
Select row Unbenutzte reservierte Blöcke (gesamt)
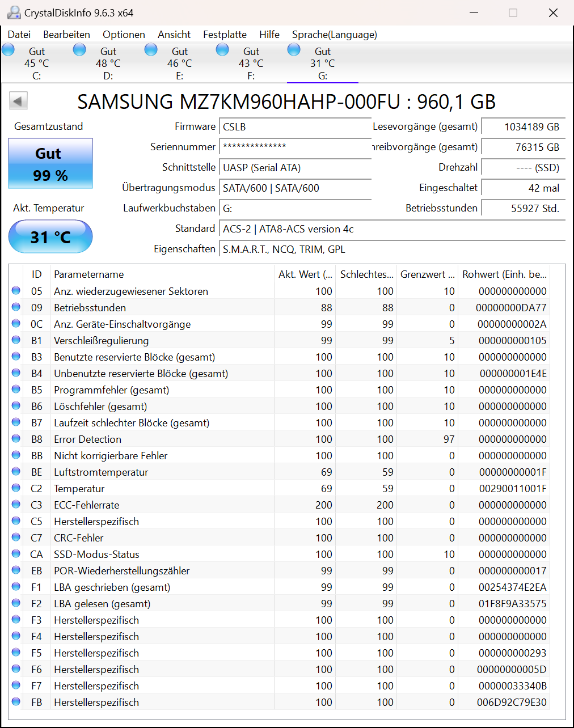(x=279, y=373)
